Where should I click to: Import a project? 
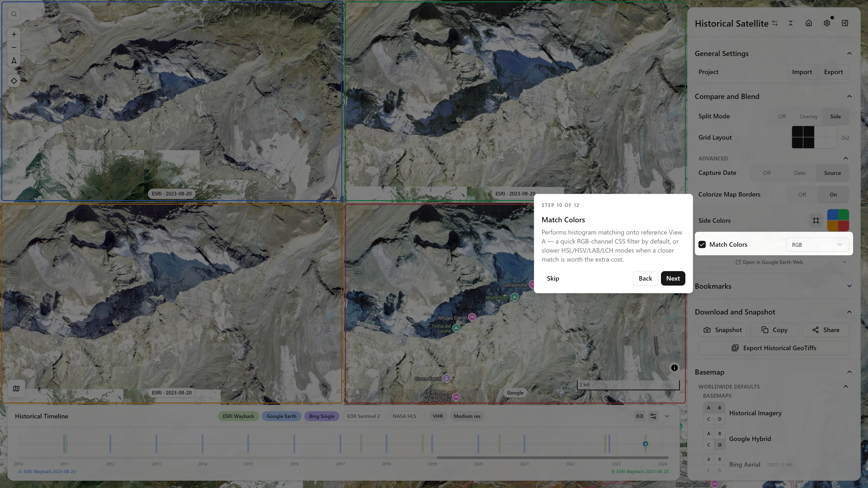802,72
